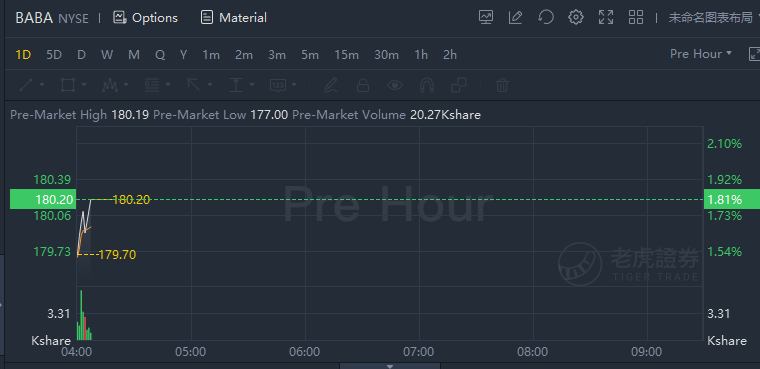Expand the line drawing tool dropdown arrow
Screen dimensions: 760x369
pos(42,85)
